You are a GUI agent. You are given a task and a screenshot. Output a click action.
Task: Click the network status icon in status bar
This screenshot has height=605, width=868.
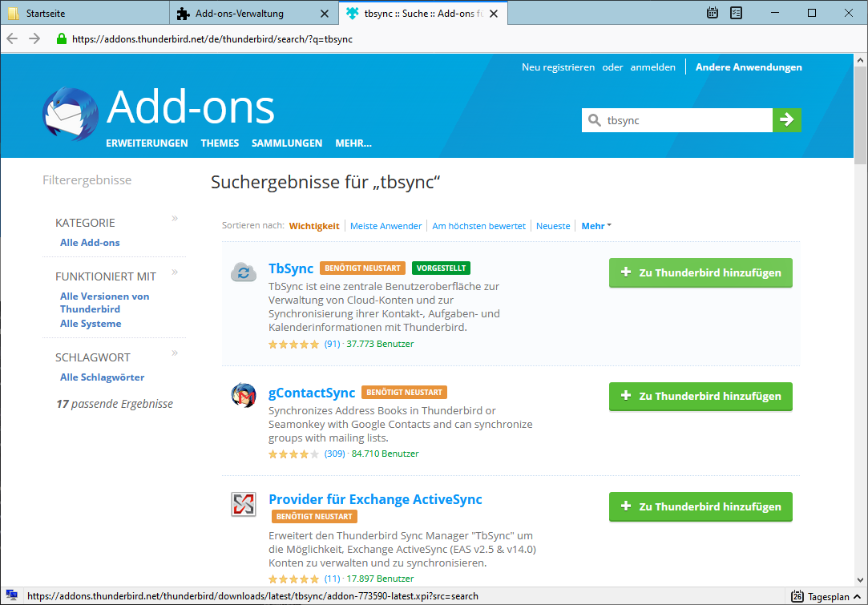[12, 595]
